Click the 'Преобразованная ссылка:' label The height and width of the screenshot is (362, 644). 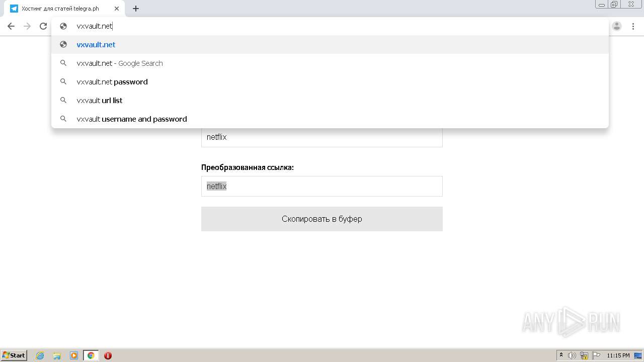point(248,167)
